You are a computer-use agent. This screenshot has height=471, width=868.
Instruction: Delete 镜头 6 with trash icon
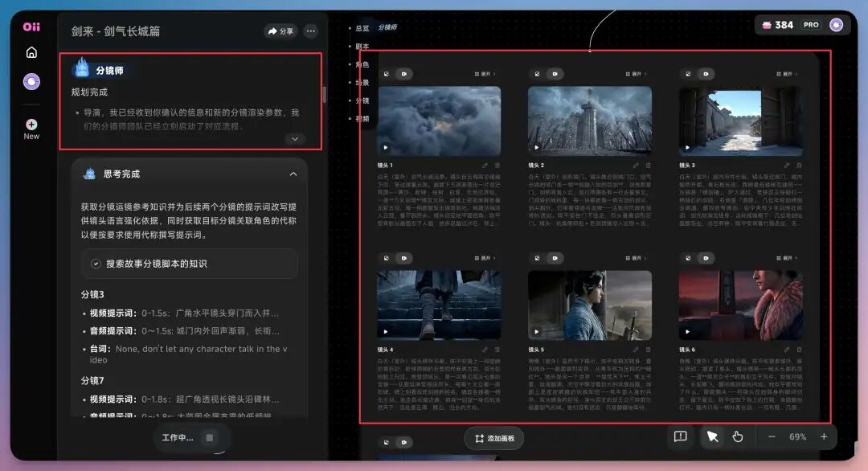800,350
